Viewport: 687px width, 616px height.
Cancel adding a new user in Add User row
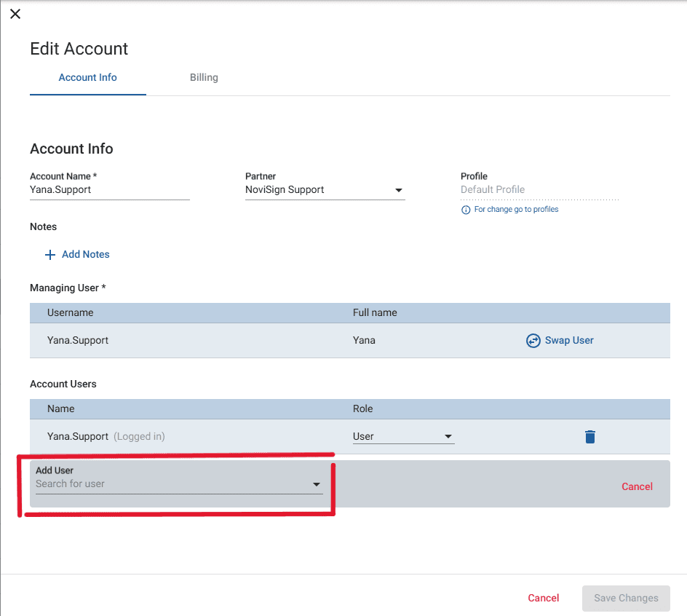pos(637,486)
